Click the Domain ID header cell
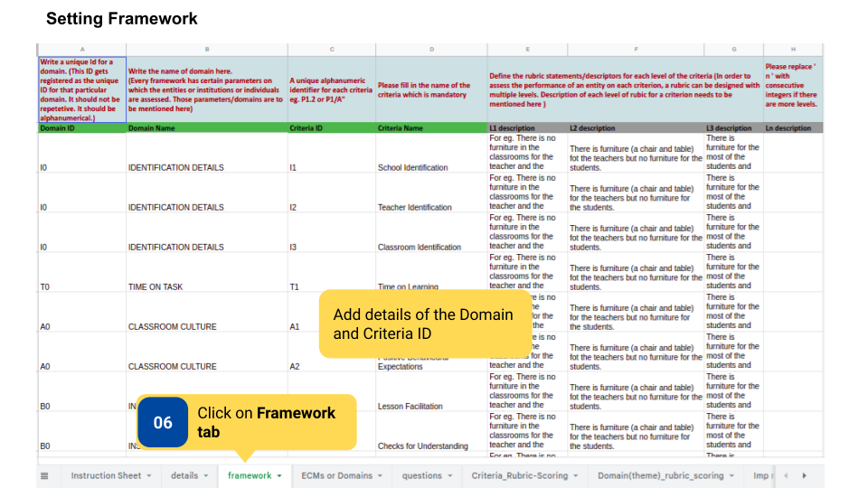 pos(82,128)
